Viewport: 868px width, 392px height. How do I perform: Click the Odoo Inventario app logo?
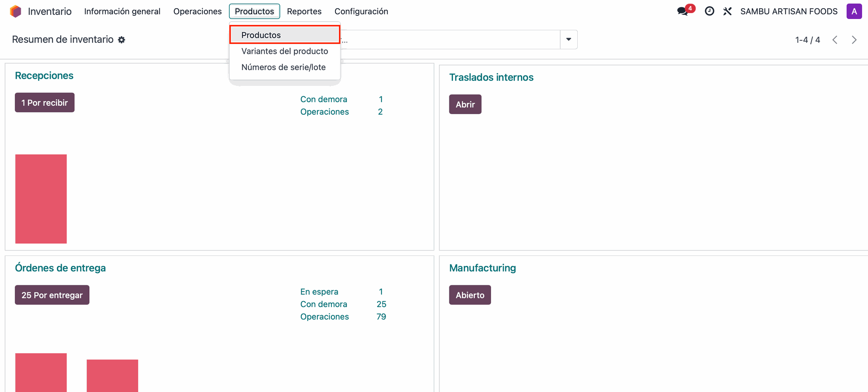click(16, 11)
